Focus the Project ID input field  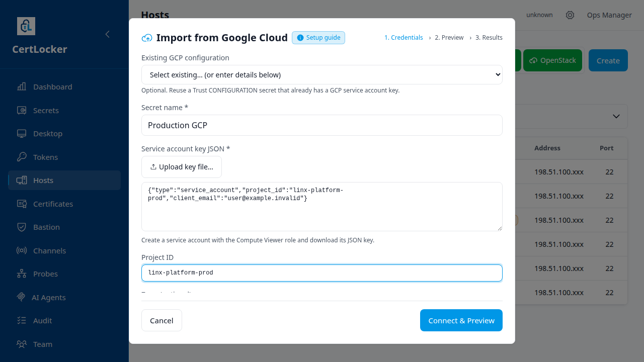pos(322,273)
